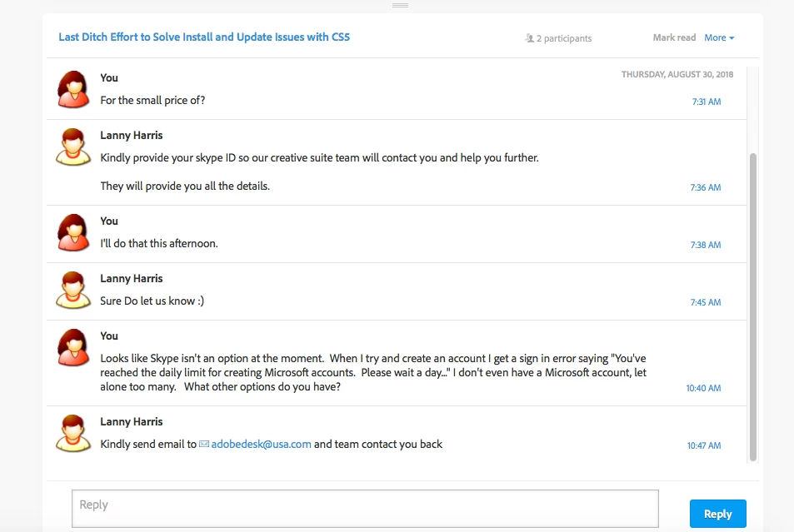
Task: Click the 2 participants label
Action: pos(564,38)
